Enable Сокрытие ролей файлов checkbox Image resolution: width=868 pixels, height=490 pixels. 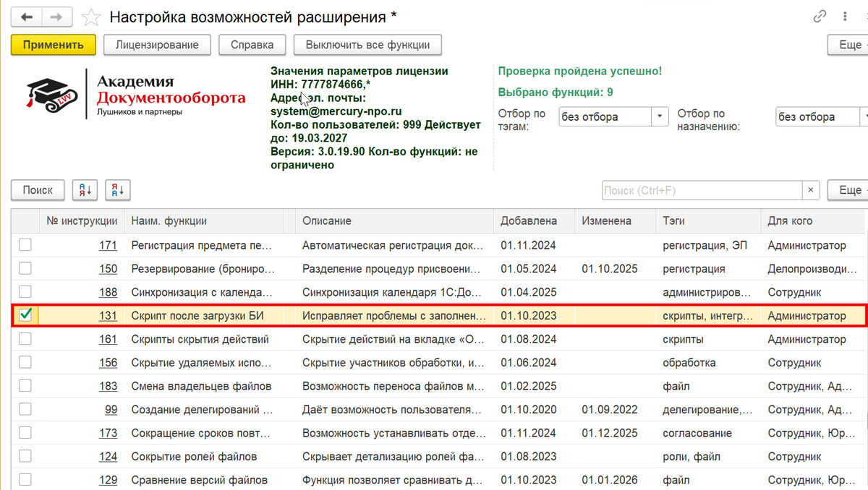click(x=25, y=456)
